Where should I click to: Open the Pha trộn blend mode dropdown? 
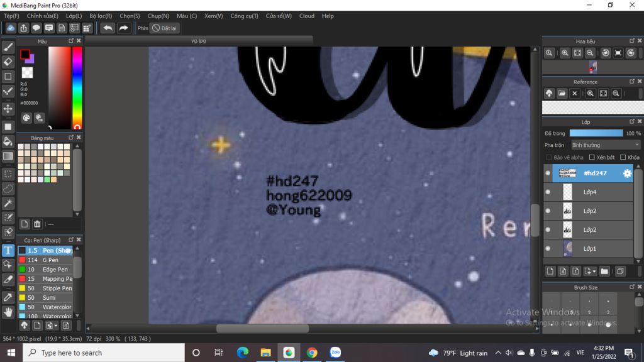(606, 145)
